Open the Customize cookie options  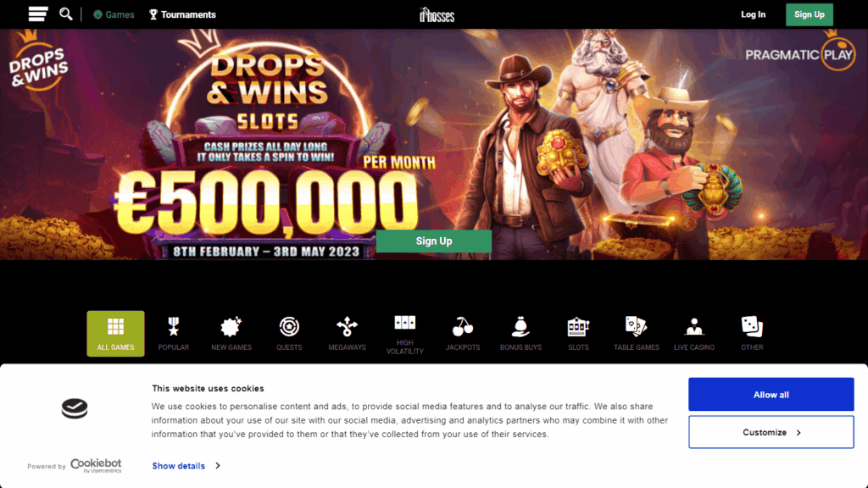(771, 432)
